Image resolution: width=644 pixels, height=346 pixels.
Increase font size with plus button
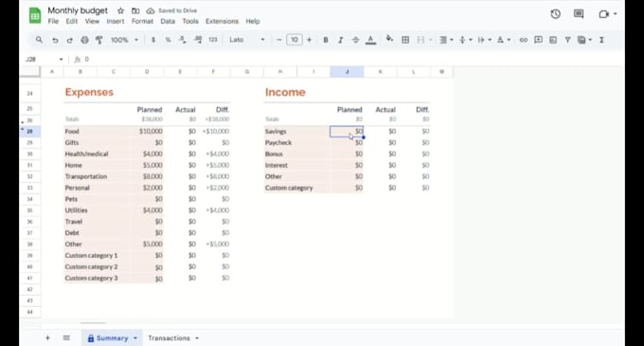tap(310, 40)
